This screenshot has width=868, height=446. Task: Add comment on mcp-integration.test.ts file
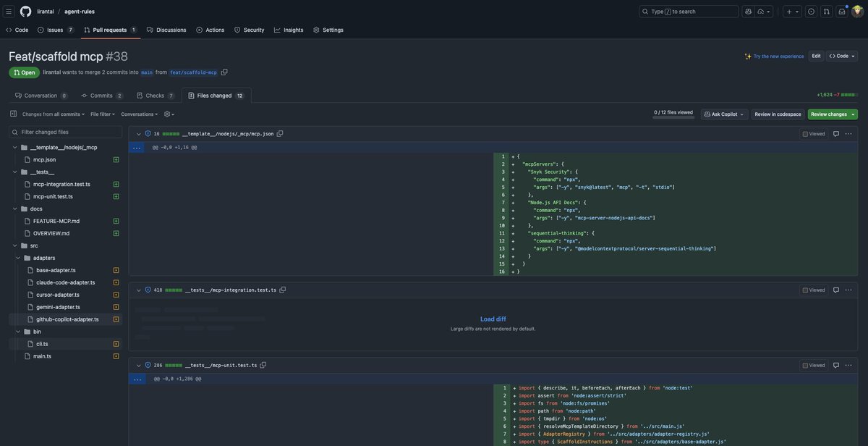[836, 290]
